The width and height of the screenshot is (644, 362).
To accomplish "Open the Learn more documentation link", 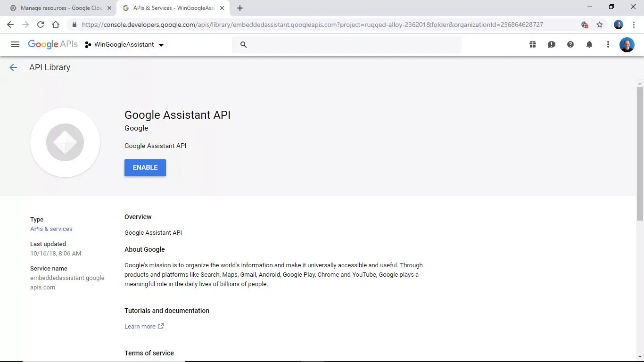I will click(144, 326).
